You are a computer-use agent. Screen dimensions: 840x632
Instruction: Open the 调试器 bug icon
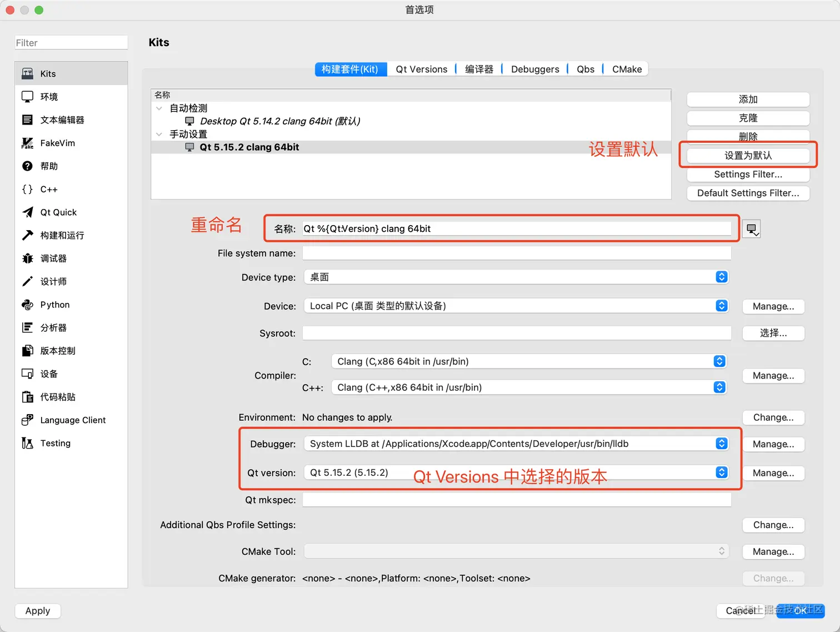point(27,258)
